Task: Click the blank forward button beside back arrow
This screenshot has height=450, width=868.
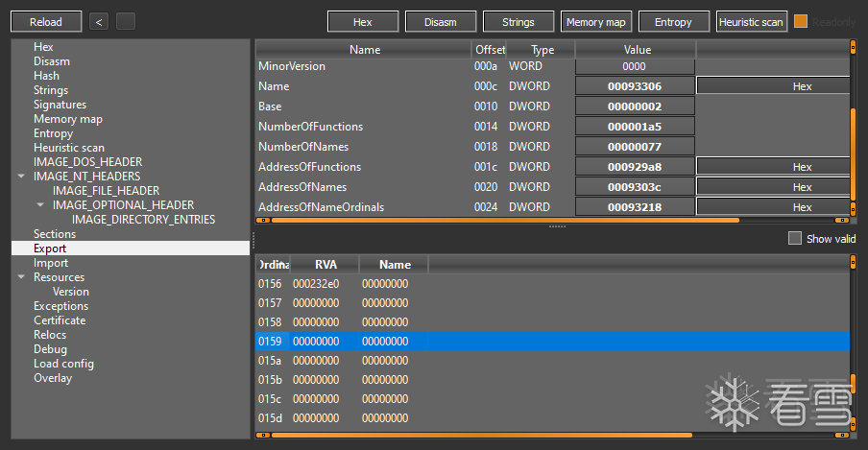Action: click(126, 22)
